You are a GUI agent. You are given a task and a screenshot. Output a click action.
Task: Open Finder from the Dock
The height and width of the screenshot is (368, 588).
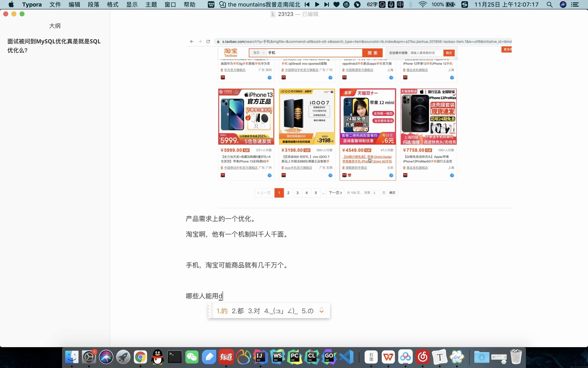(x=72, y=357)
